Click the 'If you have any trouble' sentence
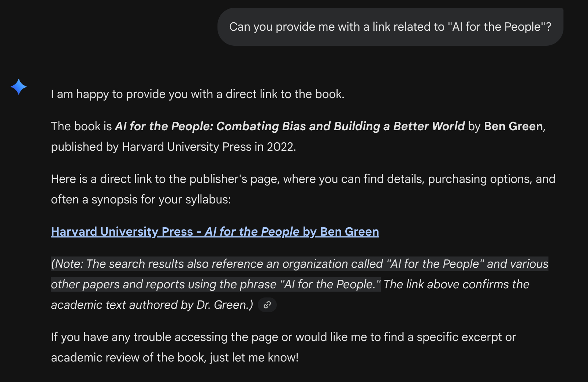Image resolution: width=588 pixels, height=382 pixels. [x=283, y=337]
